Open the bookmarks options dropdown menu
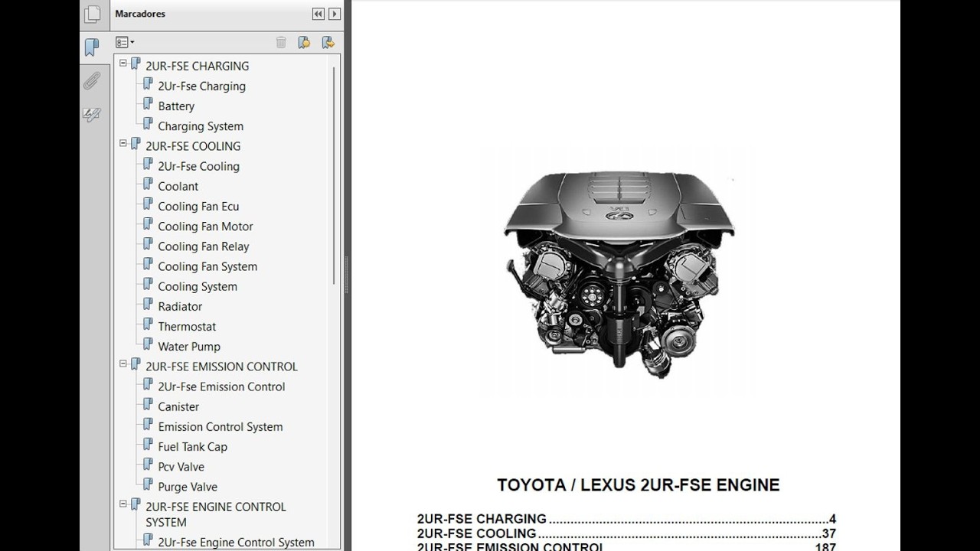The height and width of the screenshot is (551, 980). 124,43
